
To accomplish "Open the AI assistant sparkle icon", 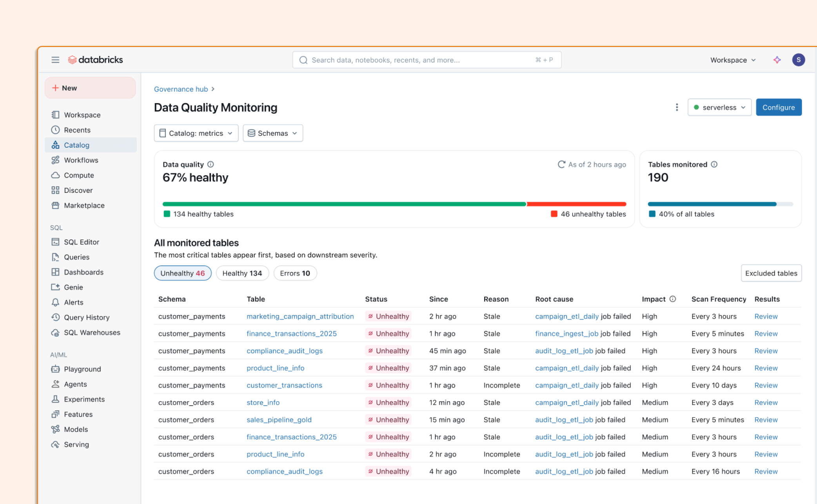I will point(777,60).
